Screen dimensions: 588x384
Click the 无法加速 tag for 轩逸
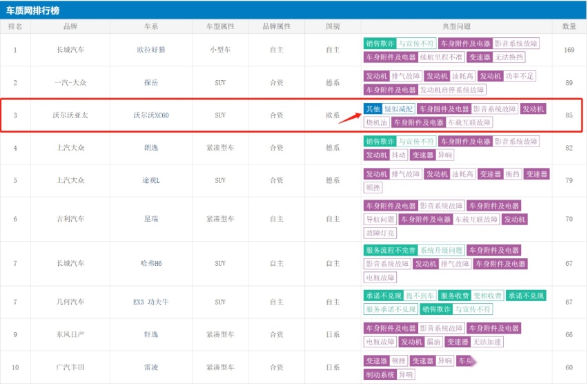pos(487,342)
